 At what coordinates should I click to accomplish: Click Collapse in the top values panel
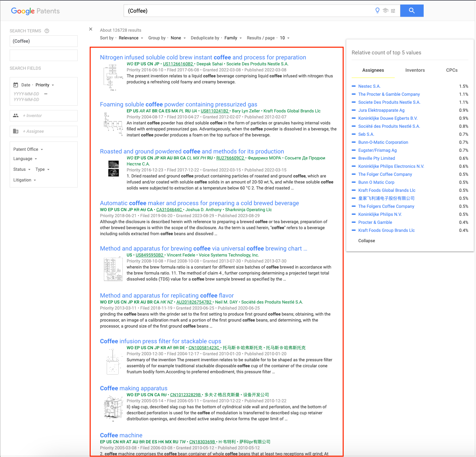(367, 241)
